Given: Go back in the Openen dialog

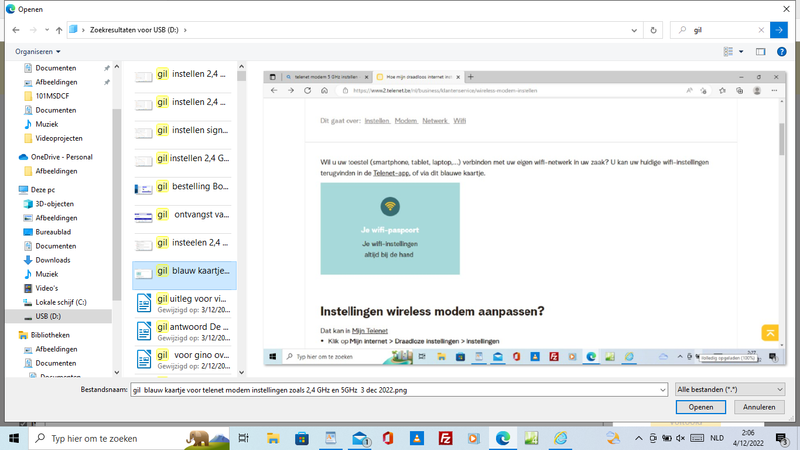Looking at the screenshot, I should [x=16, y=30].
